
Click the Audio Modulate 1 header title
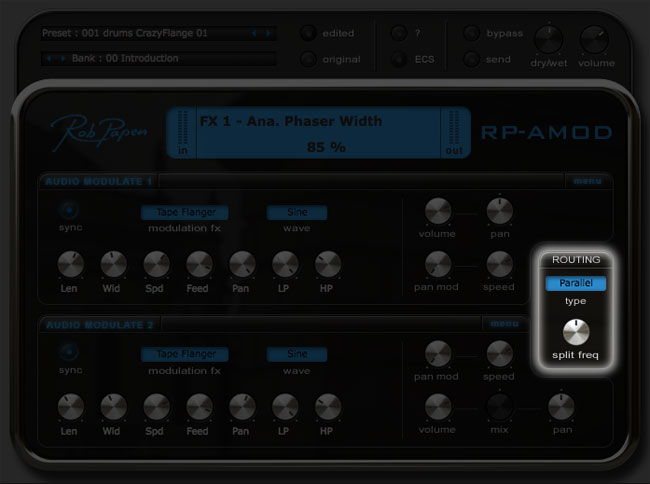click(99, 182)
